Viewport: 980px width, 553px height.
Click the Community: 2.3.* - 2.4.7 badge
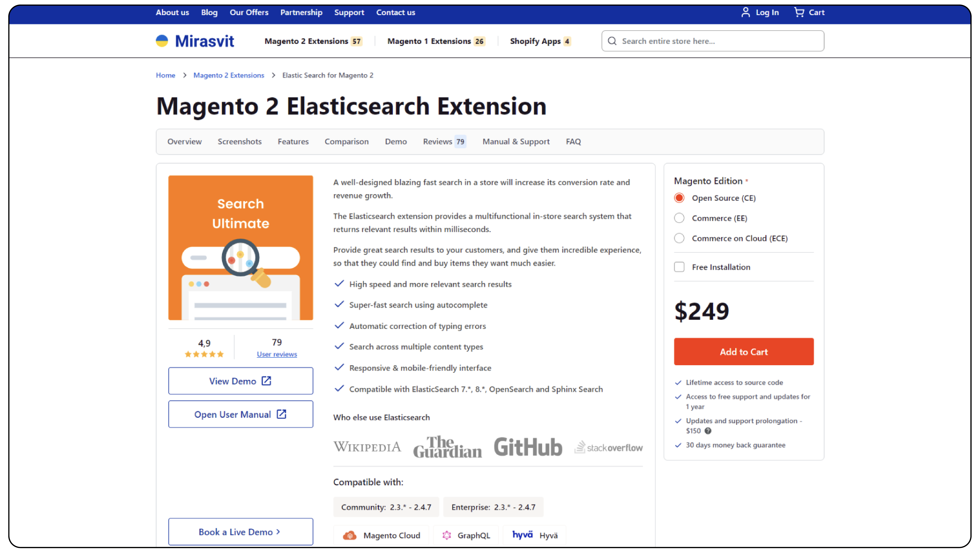pyautogui.click(x=386, y=507)
